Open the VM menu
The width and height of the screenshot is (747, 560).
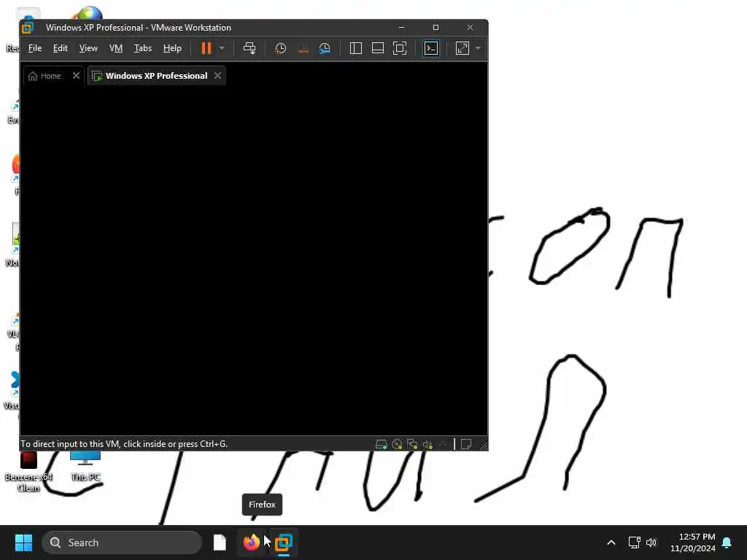pyautogui.click(x=116, y=48)
